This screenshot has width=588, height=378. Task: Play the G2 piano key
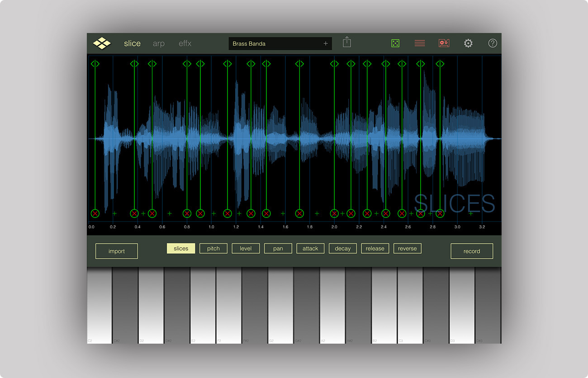click(280, 305)
